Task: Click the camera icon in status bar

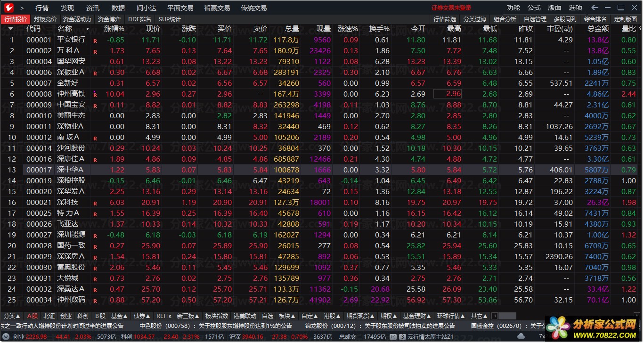Action: 393,337
